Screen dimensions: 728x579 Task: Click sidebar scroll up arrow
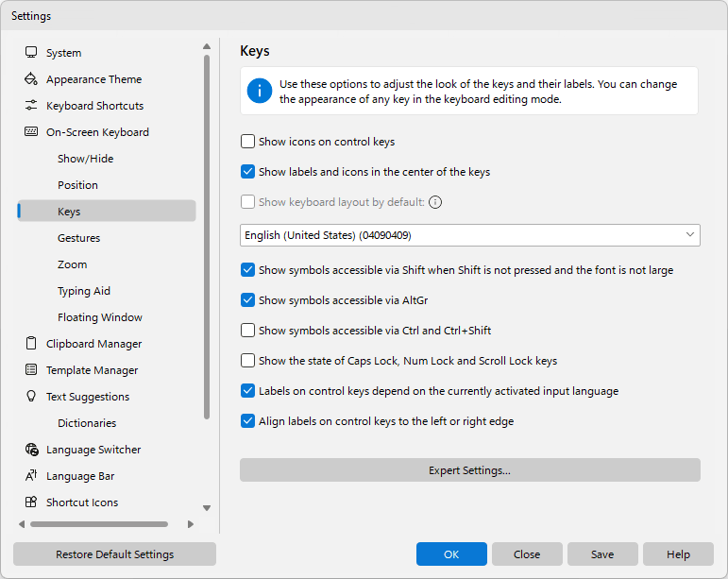207,46
